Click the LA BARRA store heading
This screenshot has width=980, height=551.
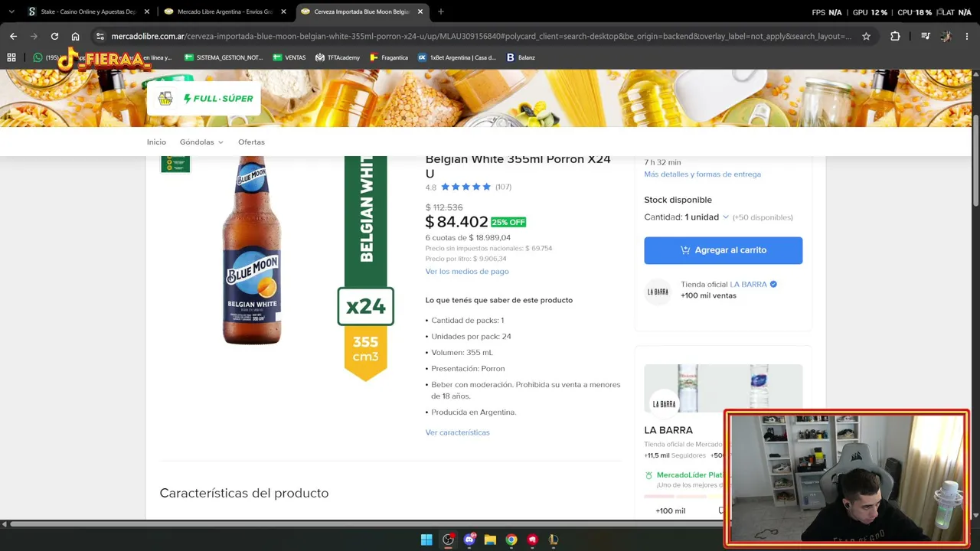click(668, 430)
